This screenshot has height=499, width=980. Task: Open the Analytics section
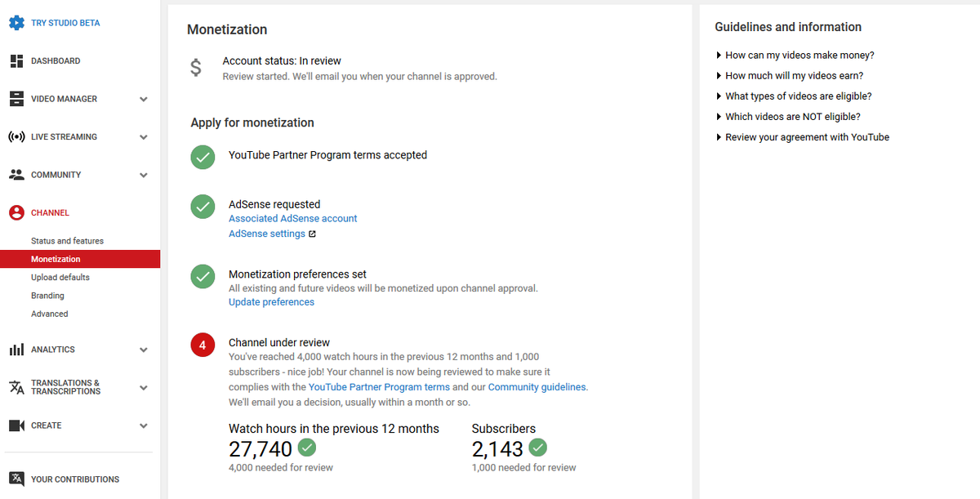[x=53, y=350]
